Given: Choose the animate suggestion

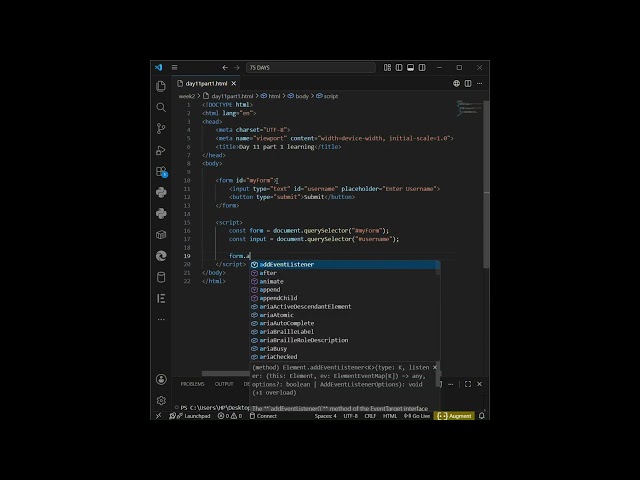Looking at the screenshot, I should click(x=343, y=281).
